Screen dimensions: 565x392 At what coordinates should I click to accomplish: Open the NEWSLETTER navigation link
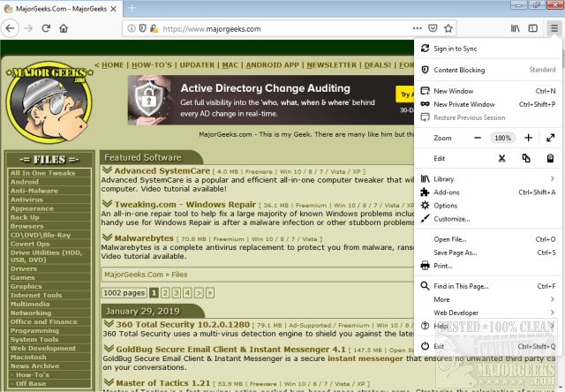tap(332, 65)
